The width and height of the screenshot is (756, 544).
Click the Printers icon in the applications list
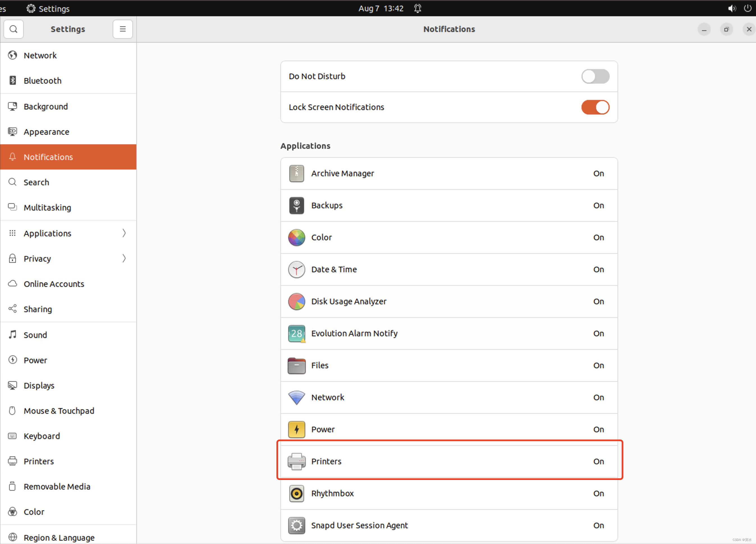point(296,461)
